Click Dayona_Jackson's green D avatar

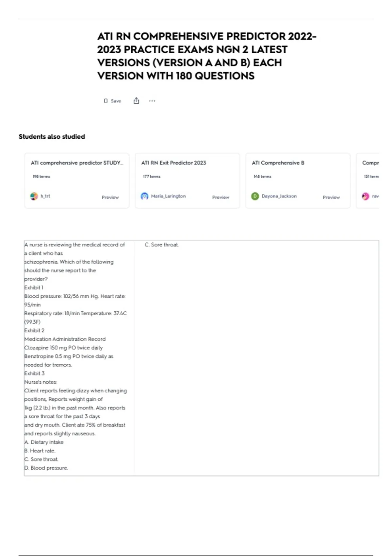255,196
